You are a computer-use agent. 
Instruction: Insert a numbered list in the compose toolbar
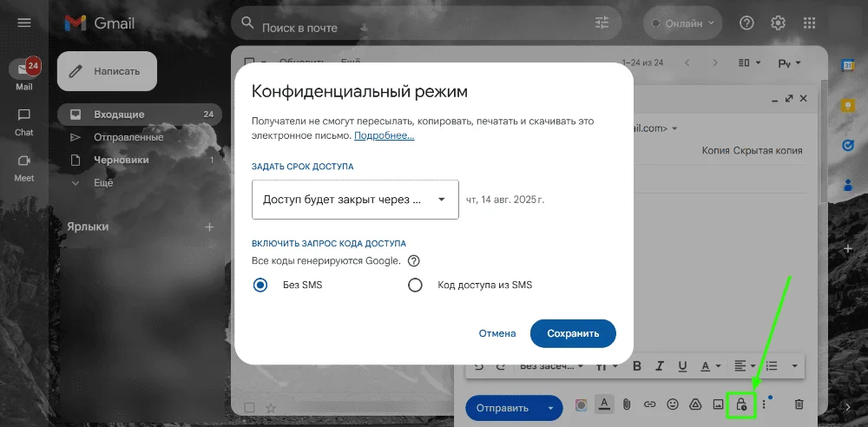(772, 366)
